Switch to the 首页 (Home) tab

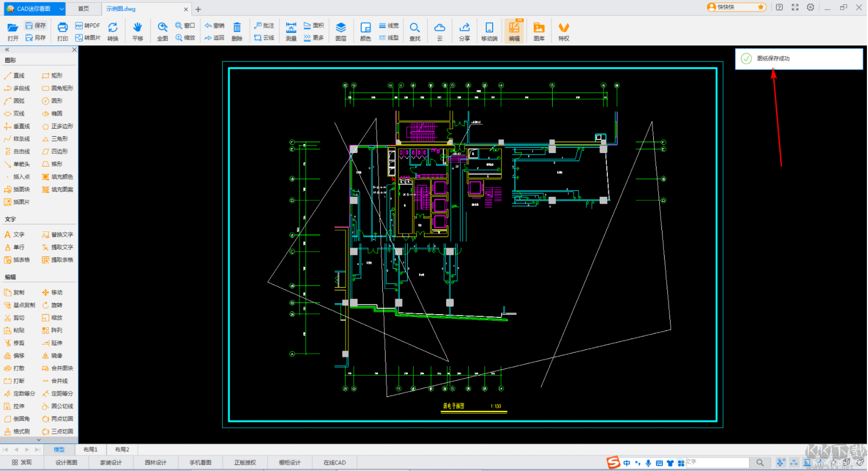(83, 9)
